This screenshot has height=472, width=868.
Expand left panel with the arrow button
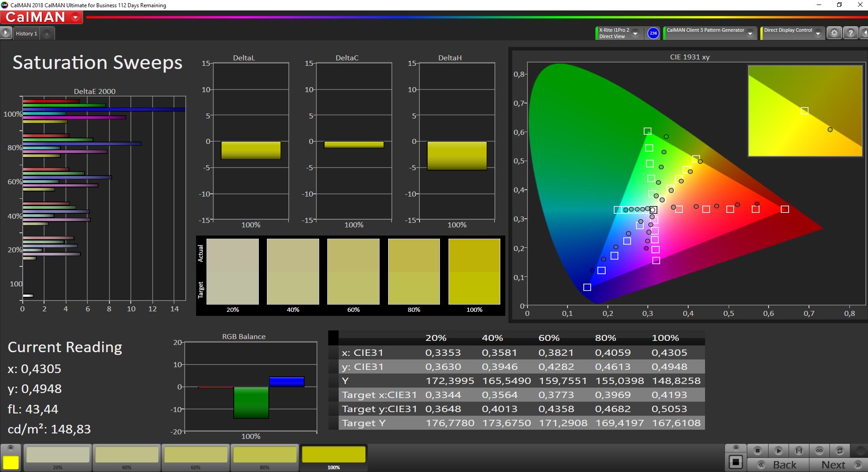[5, 33]
